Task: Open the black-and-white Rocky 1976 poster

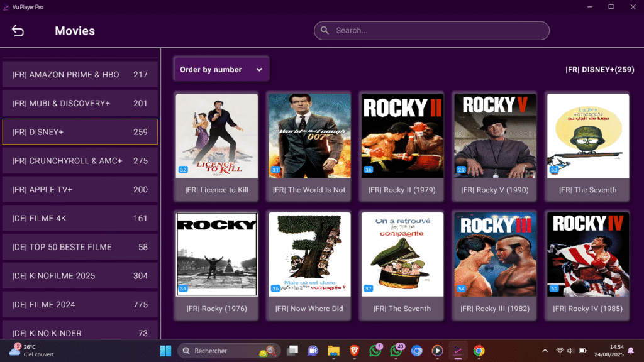Action: tap(217, 254)
